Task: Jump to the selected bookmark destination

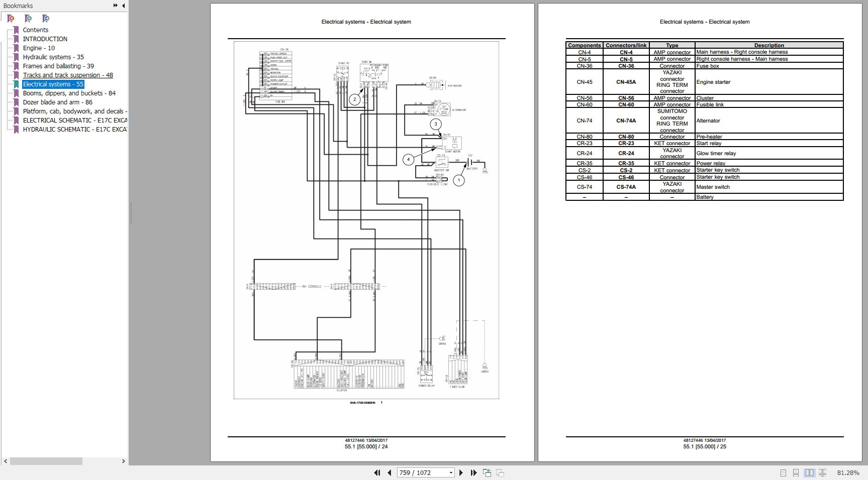Action: (45, 19)
